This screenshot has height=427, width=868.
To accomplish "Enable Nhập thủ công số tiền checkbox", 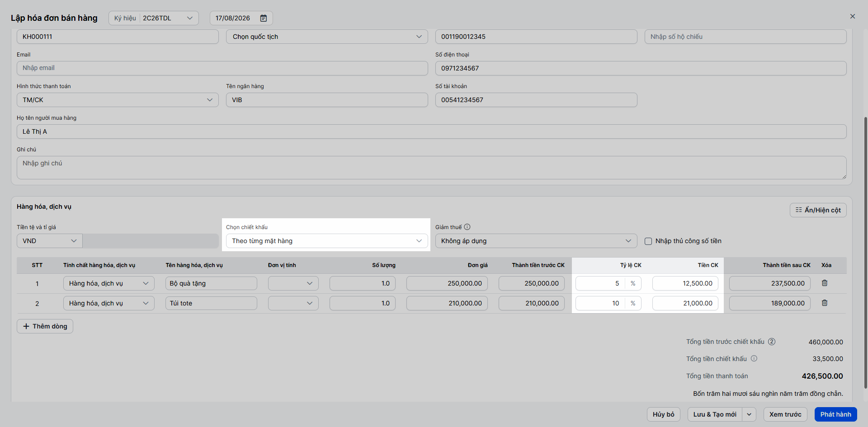I will click(x=648, y=241).
